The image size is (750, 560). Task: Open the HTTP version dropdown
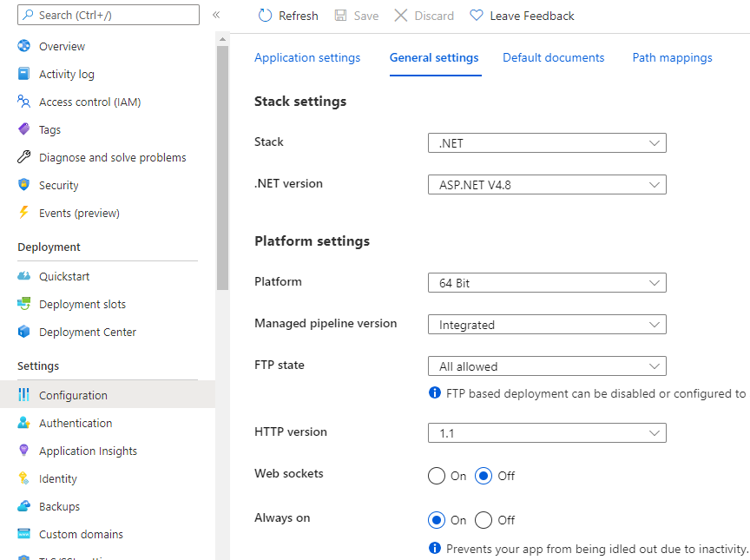547,432
